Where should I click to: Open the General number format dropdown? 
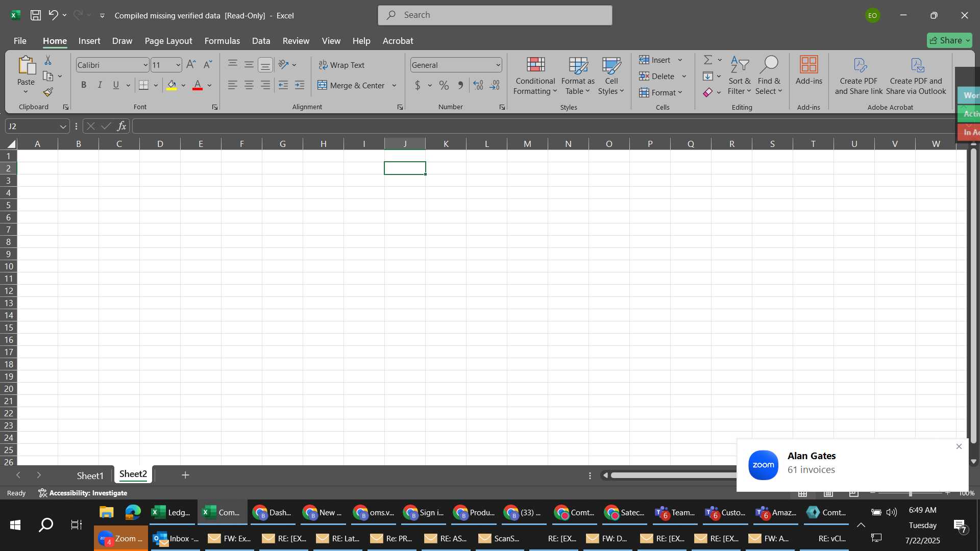click(498, 65)
